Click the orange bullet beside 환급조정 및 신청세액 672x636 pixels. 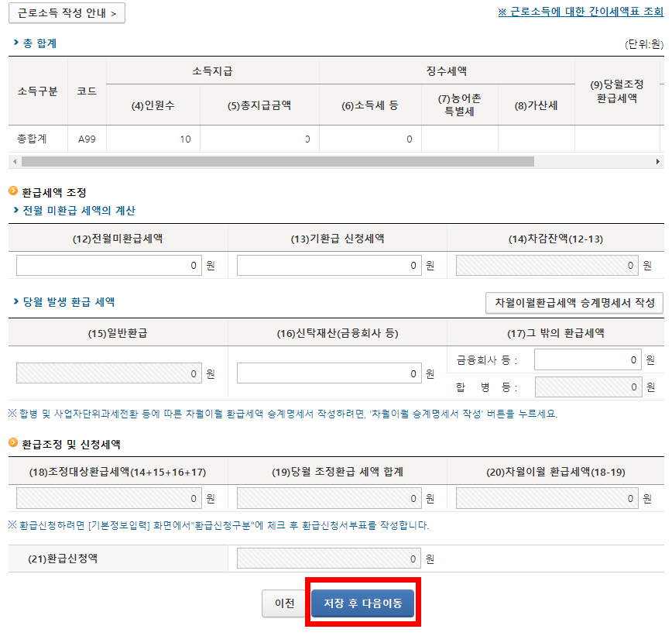[x=13, y=442]
